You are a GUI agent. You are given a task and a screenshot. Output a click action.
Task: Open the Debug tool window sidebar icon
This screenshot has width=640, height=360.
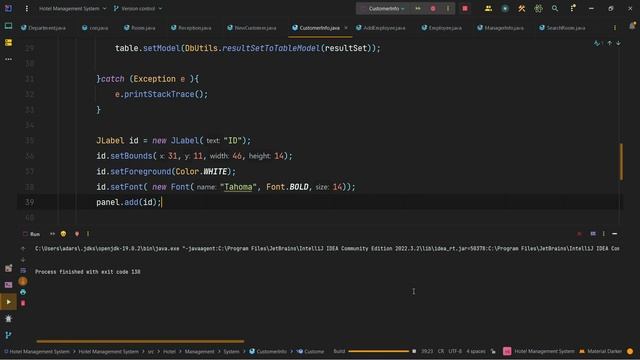(x=8, y=319)
